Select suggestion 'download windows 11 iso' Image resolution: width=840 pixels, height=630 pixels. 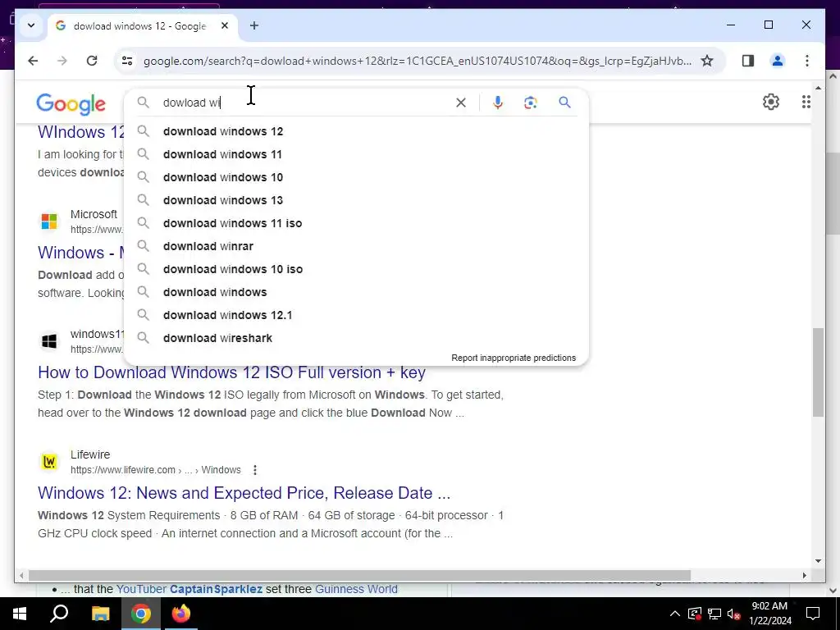tap(356, 223)
